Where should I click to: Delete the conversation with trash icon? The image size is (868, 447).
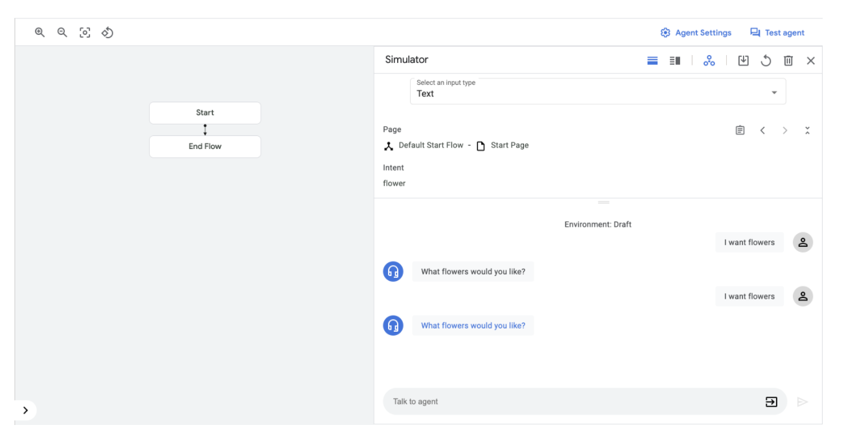pyautogui.click(x=788, y=60)
